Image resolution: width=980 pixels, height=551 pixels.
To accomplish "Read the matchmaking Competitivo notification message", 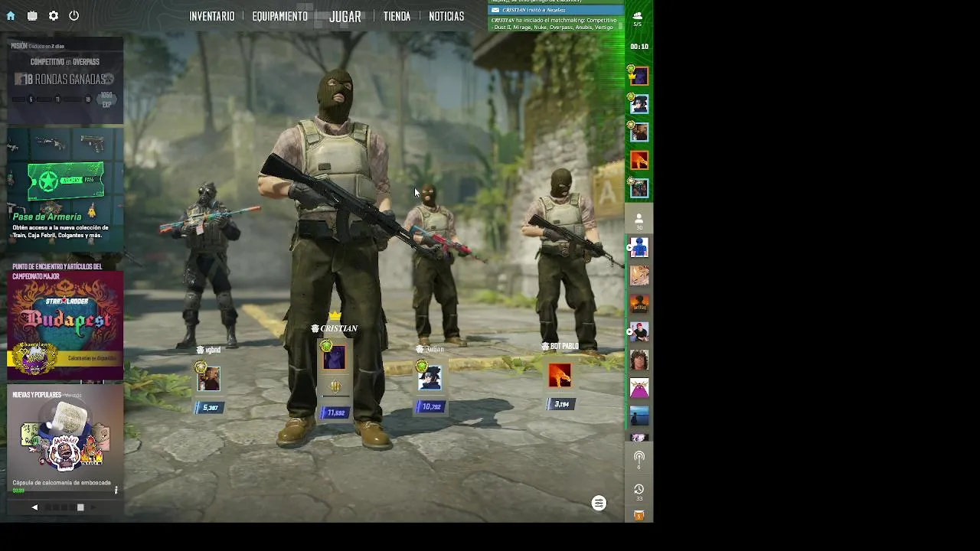I will [554, 24].
